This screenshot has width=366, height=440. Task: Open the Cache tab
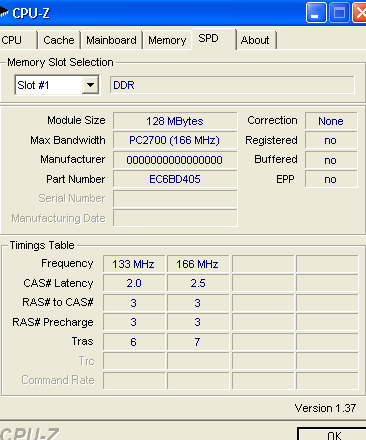59,40
